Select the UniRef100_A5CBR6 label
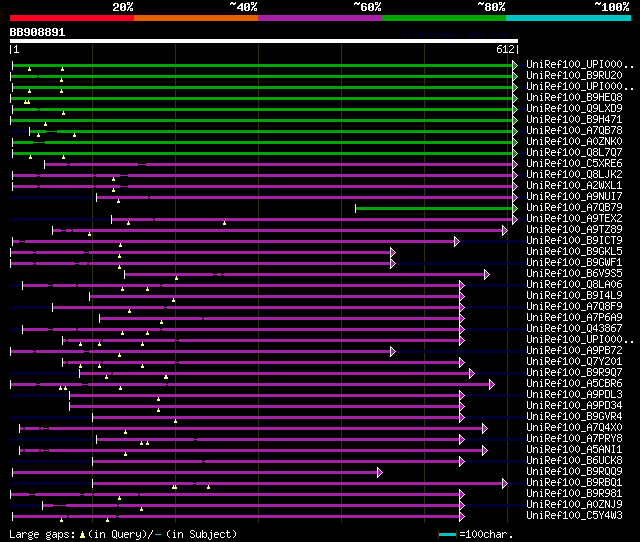Screen dimensions: 640x542 click(x=574, y=384)
